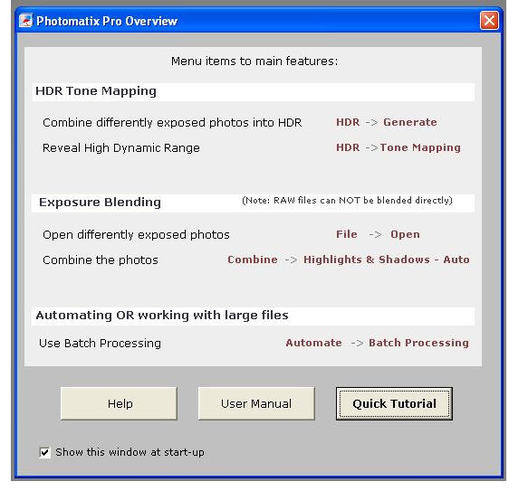The height and width of the screenshot is (491, 528).
Task: Select the 'HDR Tone Mapping' heading
Action: coord(96,91)
